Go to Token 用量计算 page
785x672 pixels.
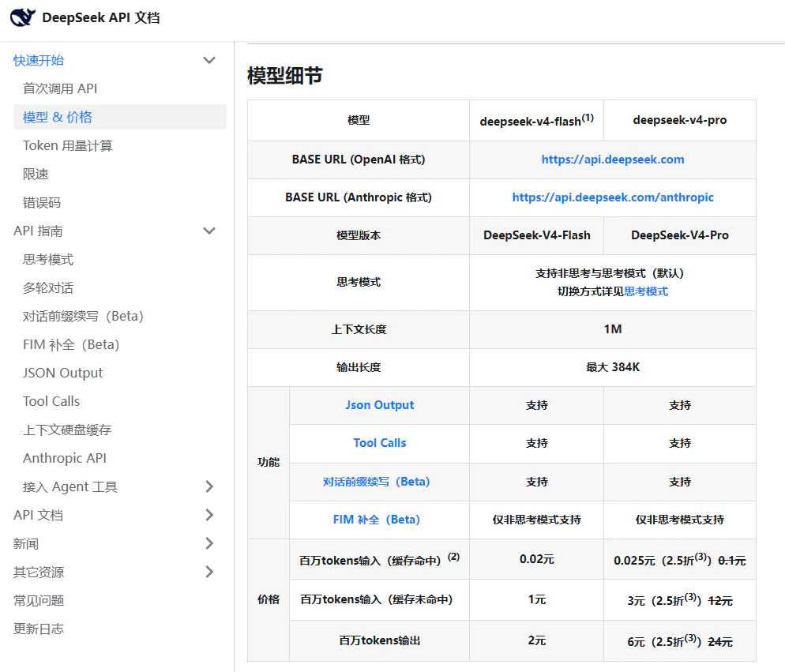68,146
